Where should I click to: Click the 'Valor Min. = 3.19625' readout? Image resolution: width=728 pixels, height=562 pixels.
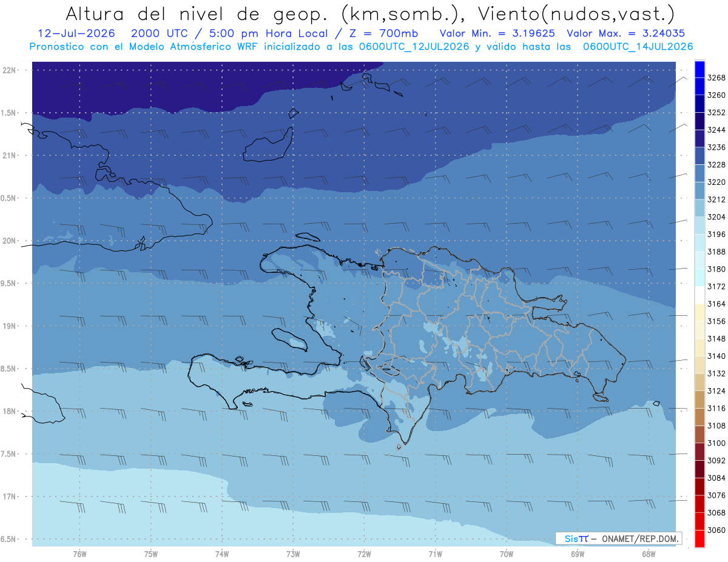click(497, 33)
